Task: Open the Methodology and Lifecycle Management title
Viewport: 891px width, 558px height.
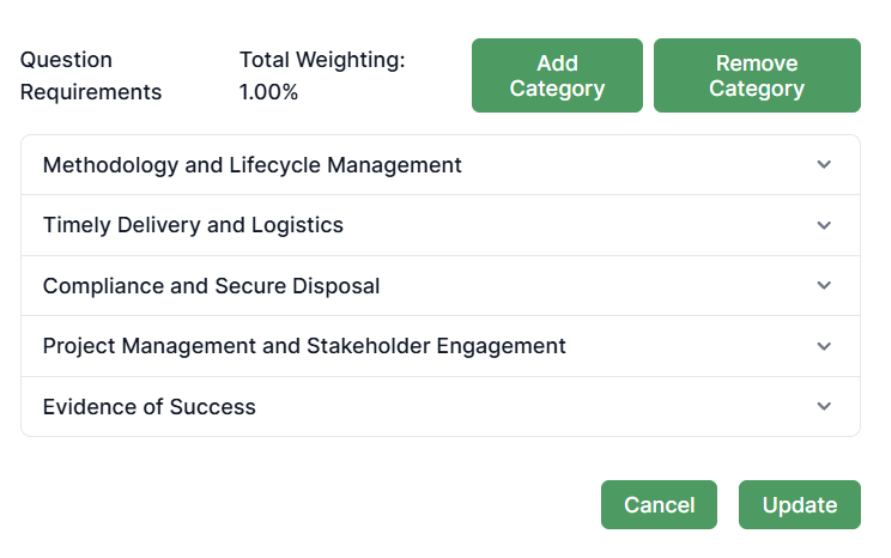Action: tap(252, 165)
